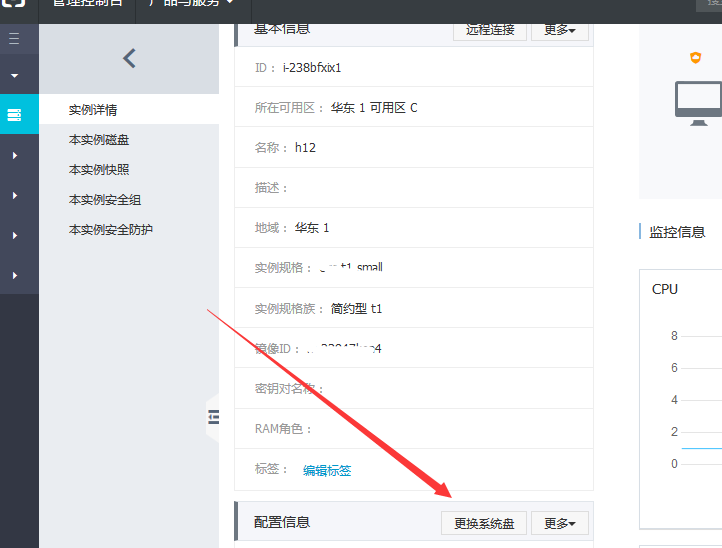
Task: Click the monitor instance status icon
Action: (697, 101)
